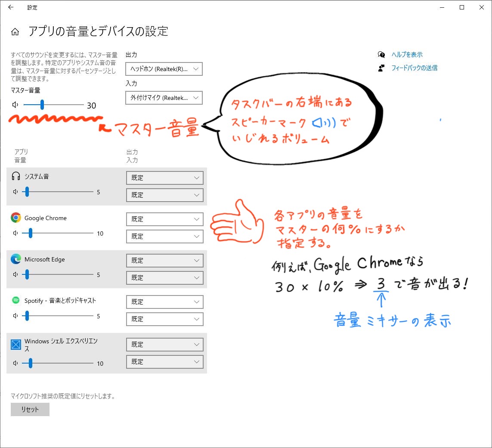Mute Google Chrome's speaker icon
The width and height of the screenshot is (492, 448).
click(16, 233)
